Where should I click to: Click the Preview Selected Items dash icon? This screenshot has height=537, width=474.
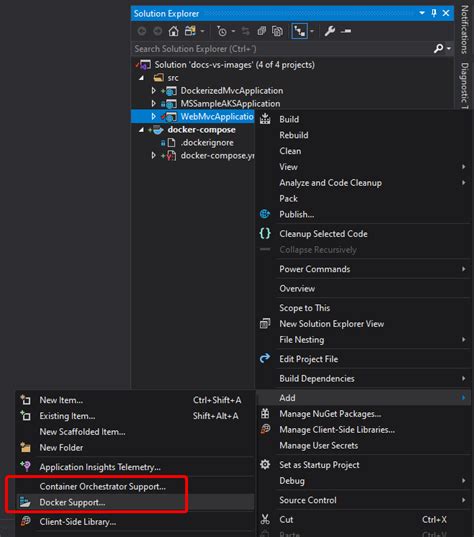coord(346,32)
